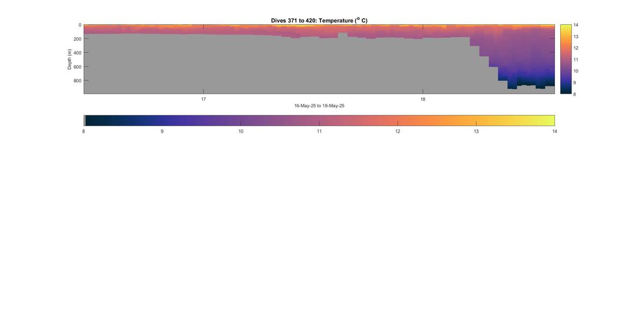The height and width of the screenshot is (328, 644).
Task: Click the large gray seafloor area of the plot
Action: (x=268, y=67)
